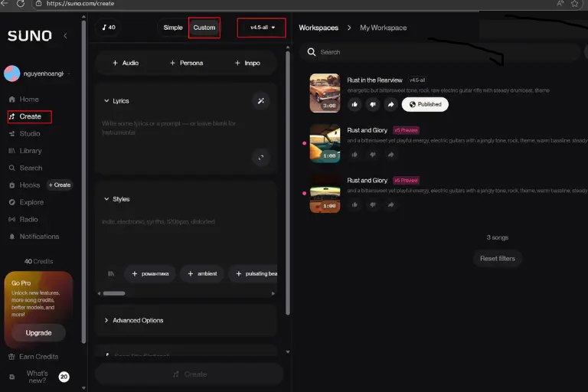Image resolution: width=588 pixels, height=392 pixels.
Task: Click the Upgrade button
Action: [38, 333]
